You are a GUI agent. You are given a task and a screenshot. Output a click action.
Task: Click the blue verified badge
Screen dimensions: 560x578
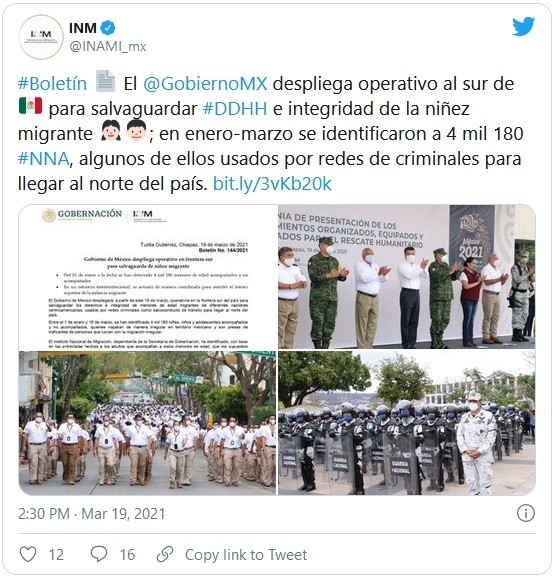108,28
